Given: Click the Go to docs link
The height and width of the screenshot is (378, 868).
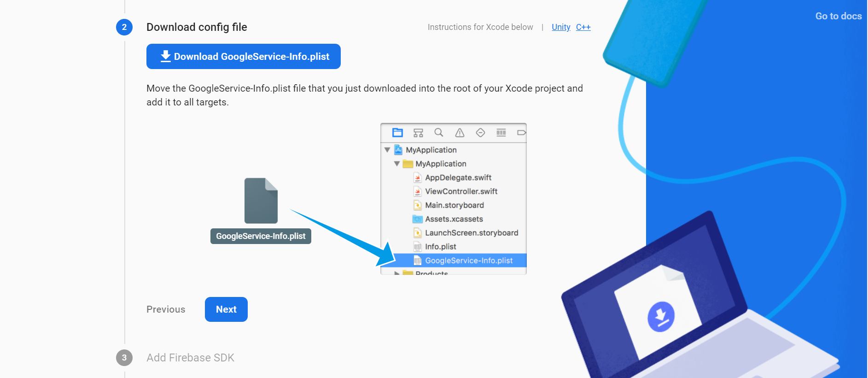Looking at the screenshot, I should click(x=838, y=16).
